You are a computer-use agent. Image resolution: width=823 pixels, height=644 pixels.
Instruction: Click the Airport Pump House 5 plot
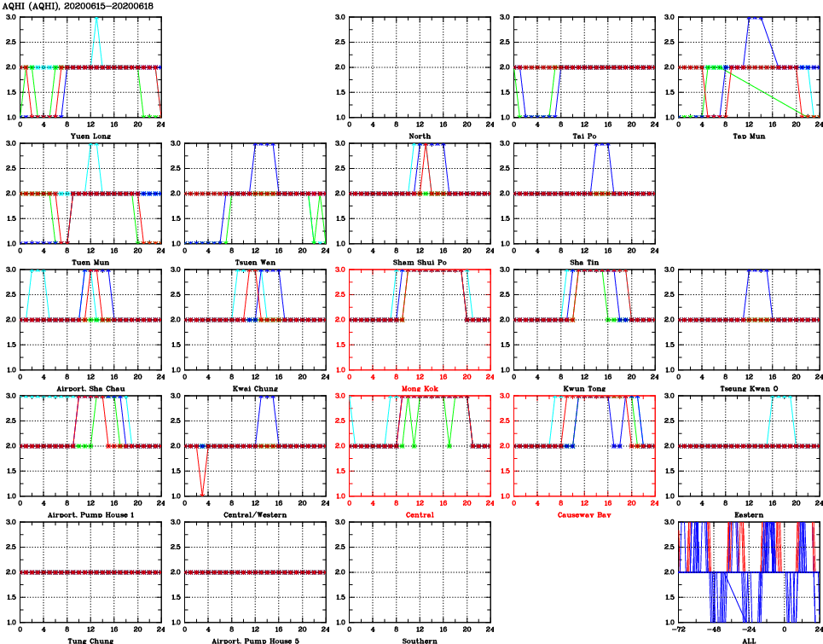(x=255, y=571)
